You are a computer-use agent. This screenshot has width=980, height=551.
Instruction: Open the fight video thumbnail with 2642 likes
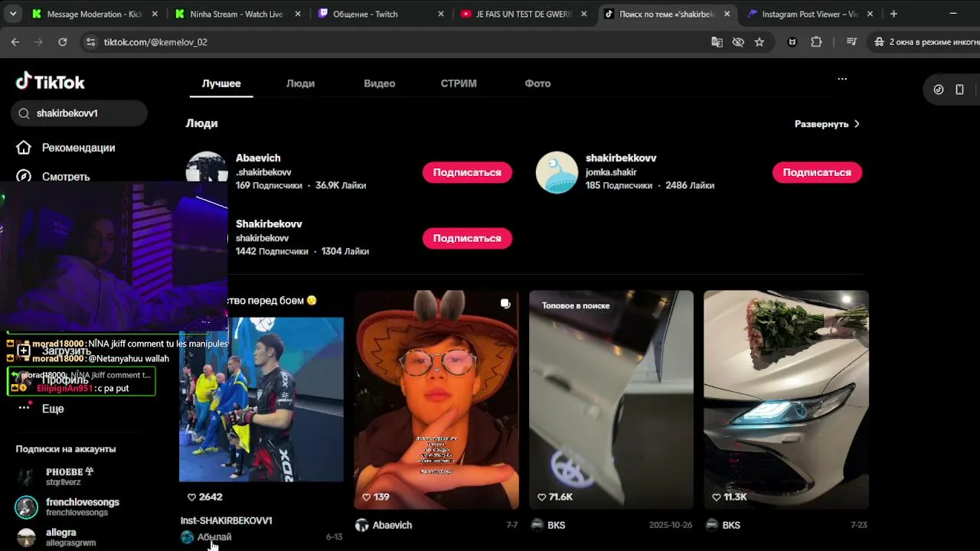(x=261, y=399)
